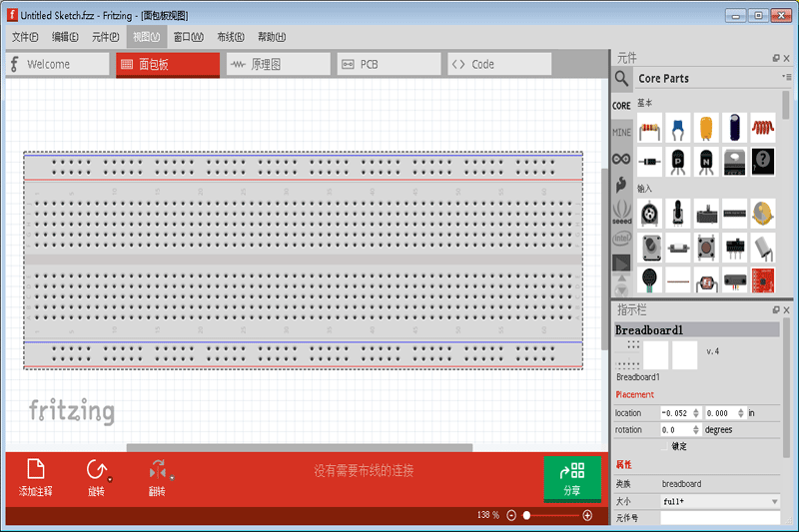This screenshot has width=799, height=532.
Task: Click the Flip (翻转) tool icon
Action: (x=158, y=470)
